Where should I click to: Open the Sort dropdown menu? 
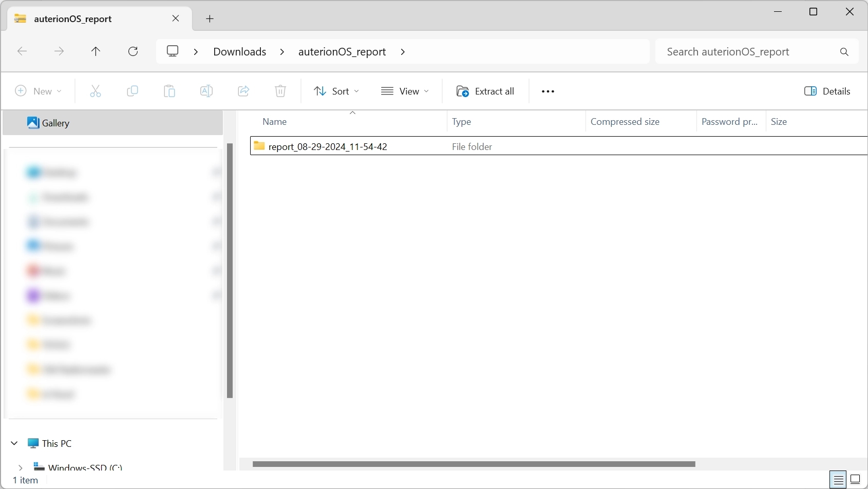[x=336, y=91]
